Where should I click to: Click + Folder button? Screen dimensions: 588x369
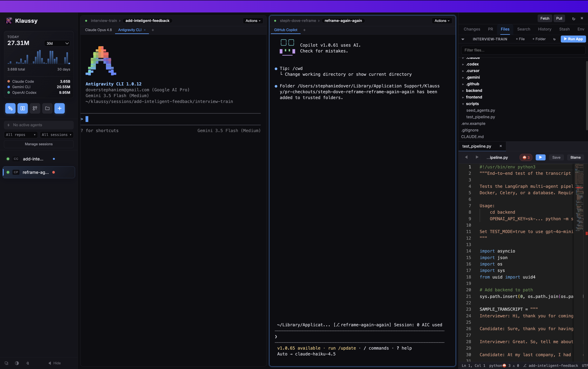pos(539,39)
